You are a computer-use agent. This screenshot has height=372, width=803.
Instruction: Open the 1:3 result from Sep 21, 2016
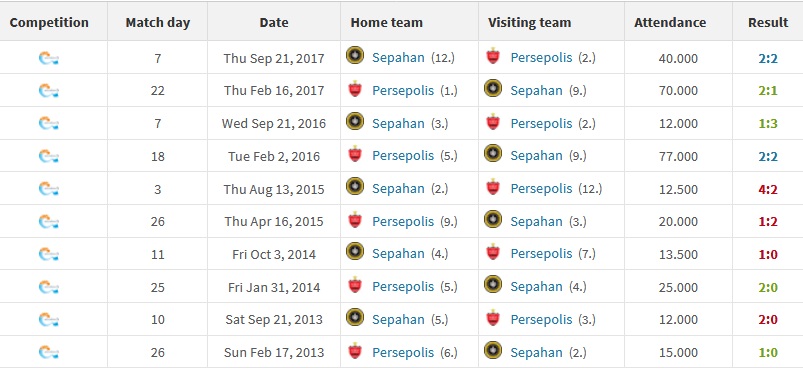coord(768,123)
